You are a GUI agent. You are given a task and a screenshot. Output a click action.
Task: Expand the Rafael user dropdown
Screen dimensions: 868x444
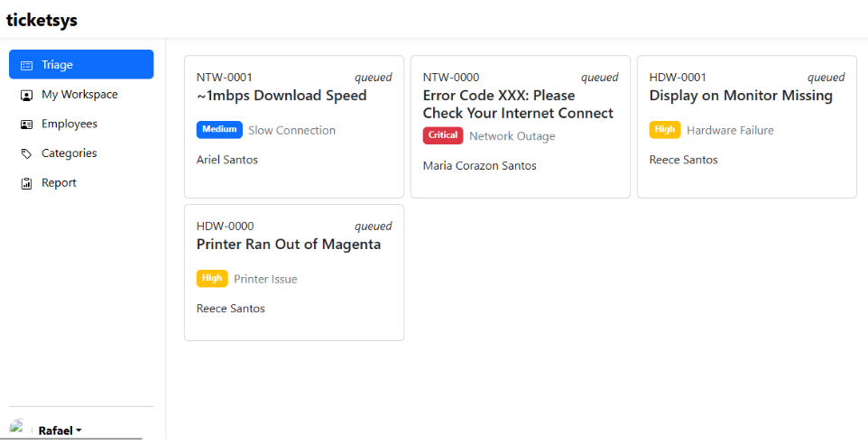point(60,430)
